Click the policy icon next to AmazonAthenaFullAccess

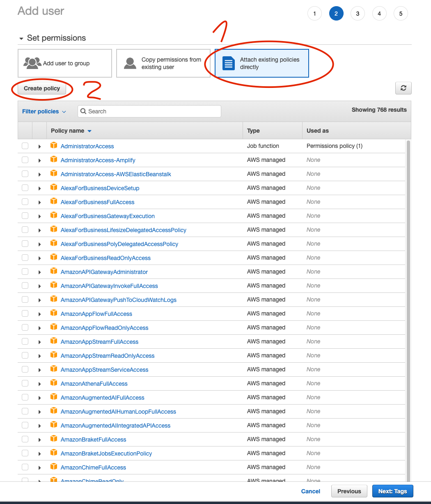[53, 383]
